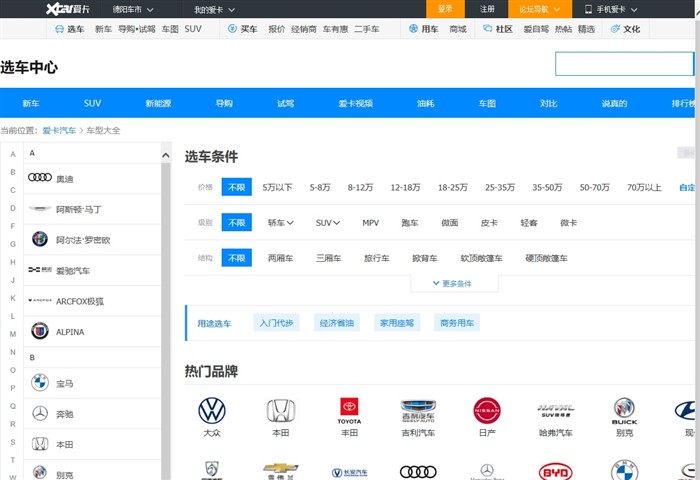Select 不限 for the 结构 filter
Viewport: 700px width, 480px height.
coord(237,258)
